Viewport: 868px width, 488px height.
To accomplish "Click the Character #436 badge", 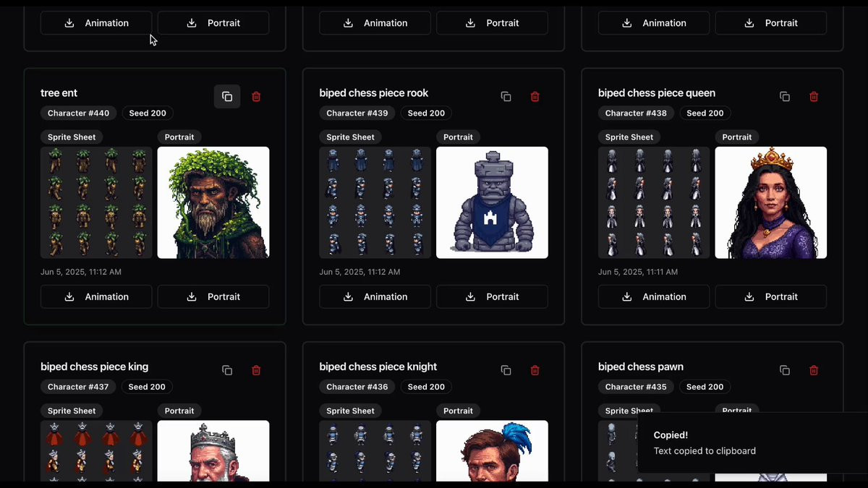I will click(357, 387).
